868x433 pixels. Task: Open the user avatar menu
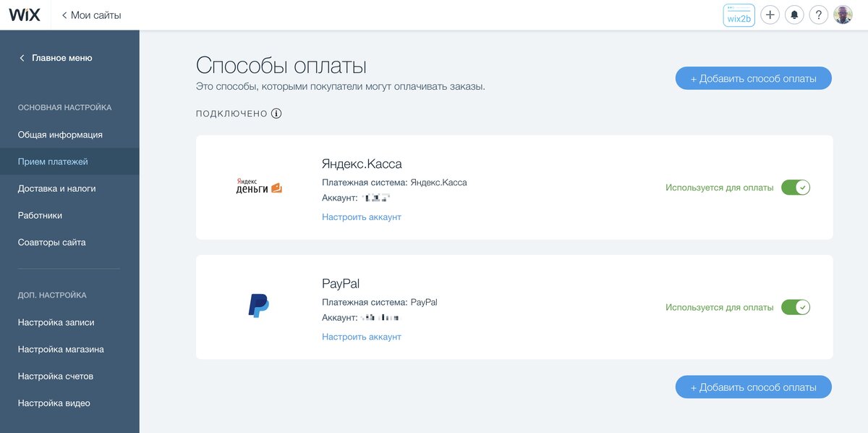click(843, 15)
